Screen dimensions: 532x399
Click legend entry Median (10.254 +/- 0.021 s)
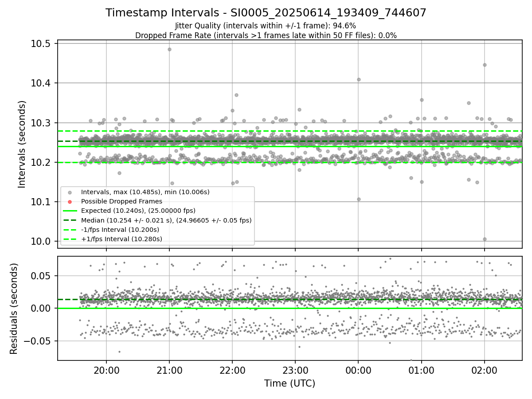tap(166, 220)
